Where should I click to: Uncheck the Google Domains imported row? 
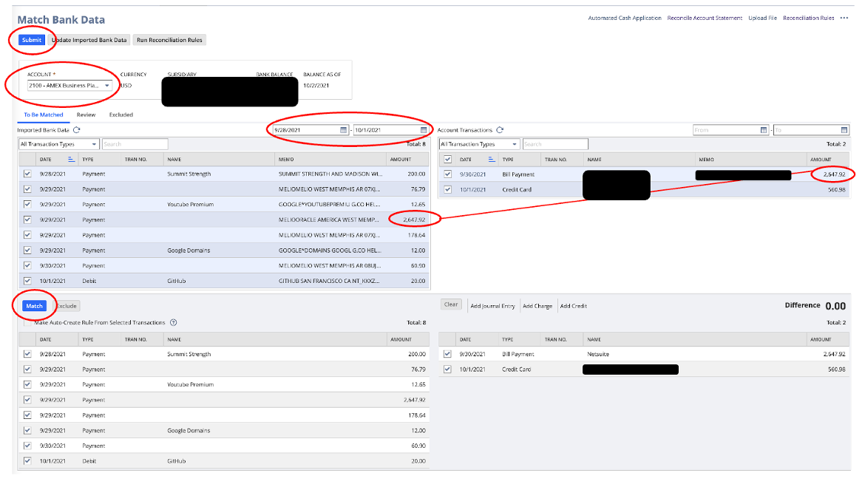[x=27, y=250]
